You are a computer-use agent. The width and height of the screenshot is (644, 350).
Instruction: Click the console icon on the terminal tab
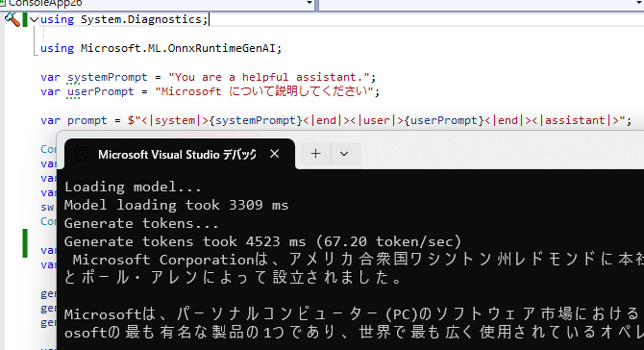click(x=81, y=155)
